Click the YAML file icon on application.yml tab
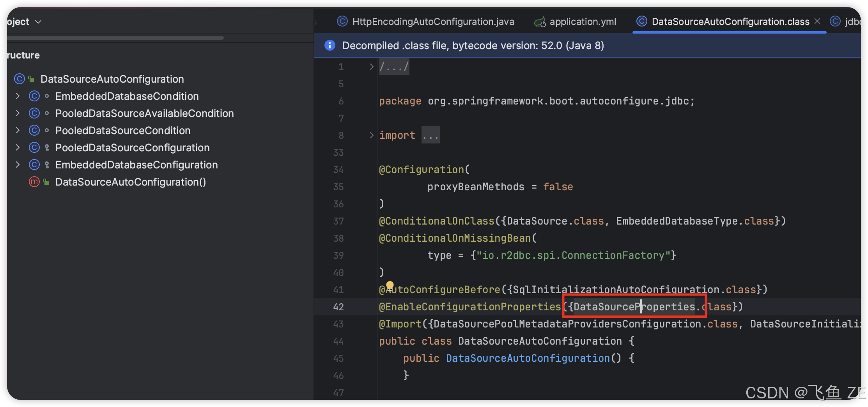Screen dimensions: 868x407 (x=540, y=22)
